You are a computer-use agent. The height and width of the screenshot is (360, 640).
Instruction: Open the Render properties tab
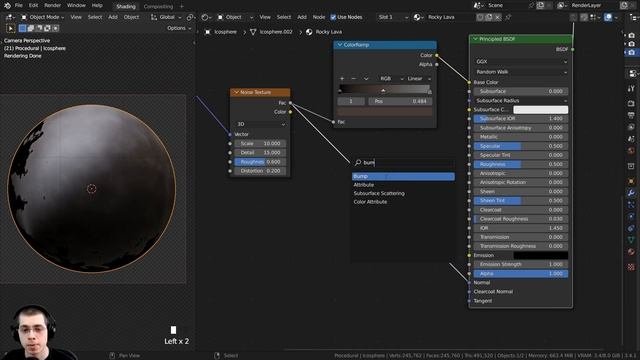[631, 103]
